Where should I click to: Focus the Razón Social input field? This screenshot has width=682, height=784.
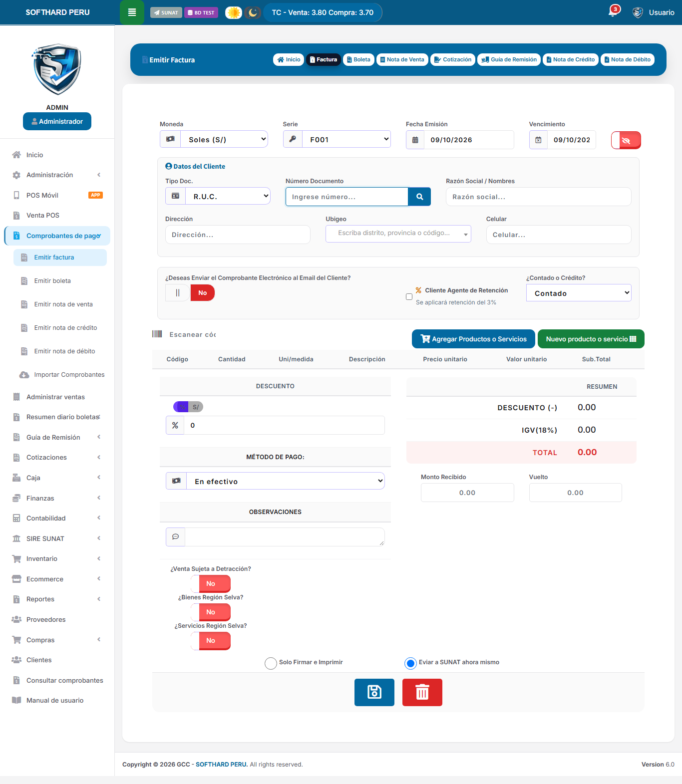point(539,197)
